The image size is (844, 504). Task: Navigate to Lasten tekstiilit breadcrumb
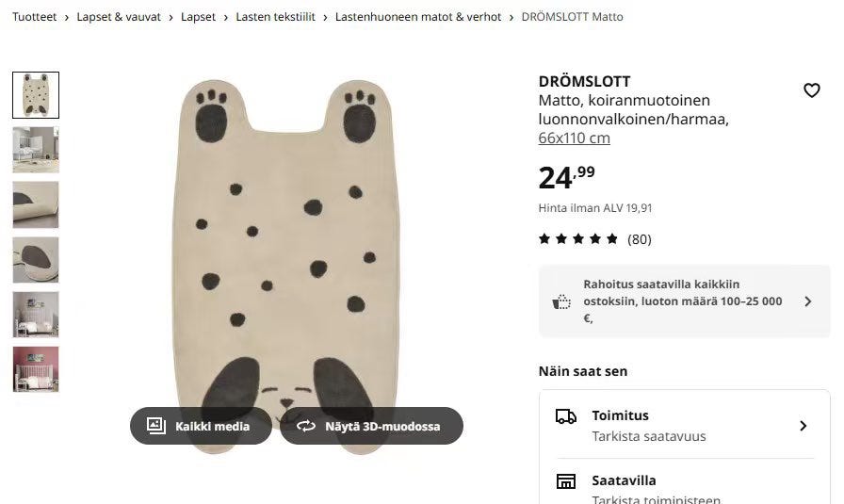coord(276,17)
